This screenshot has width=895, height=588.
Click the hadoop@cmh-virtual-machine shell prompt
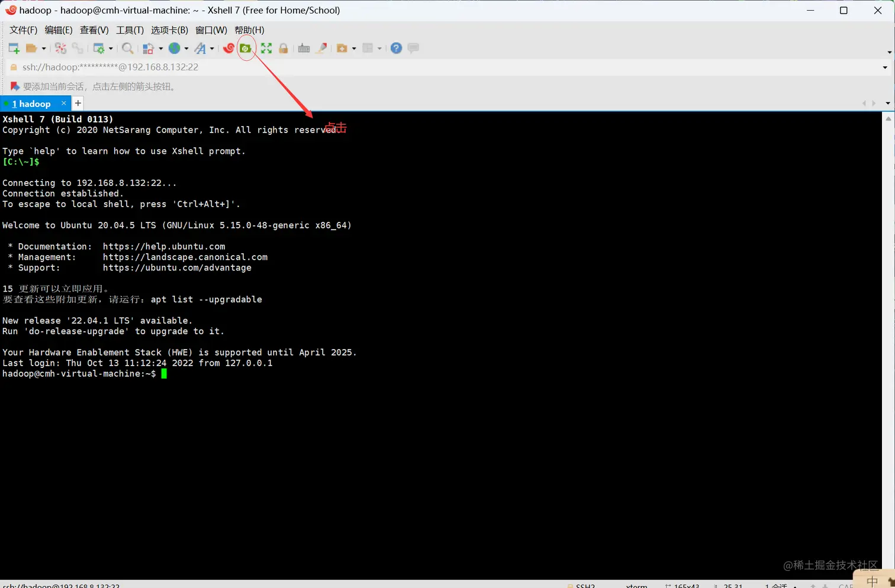coord(79,374)
